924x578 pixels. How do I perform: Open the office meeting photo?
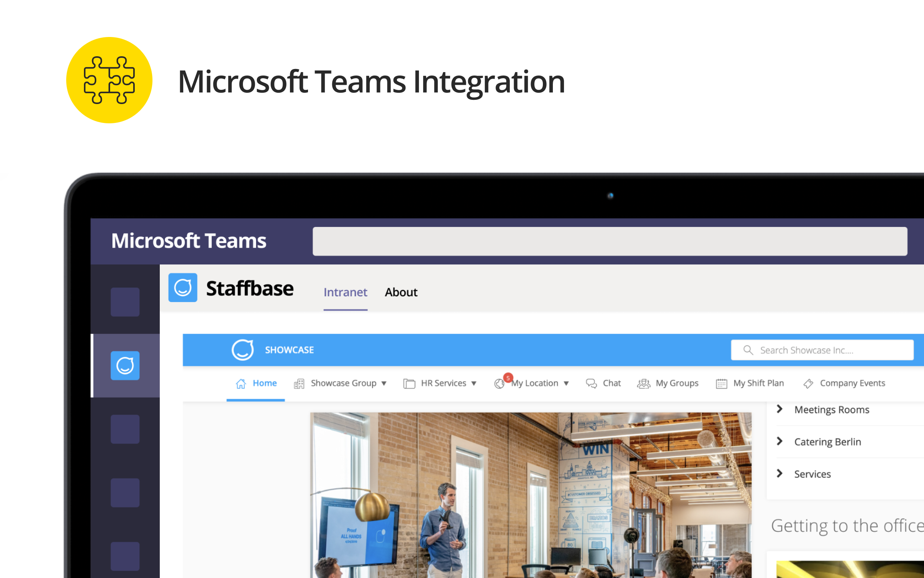pyautogui.click(x=531, y=495)
